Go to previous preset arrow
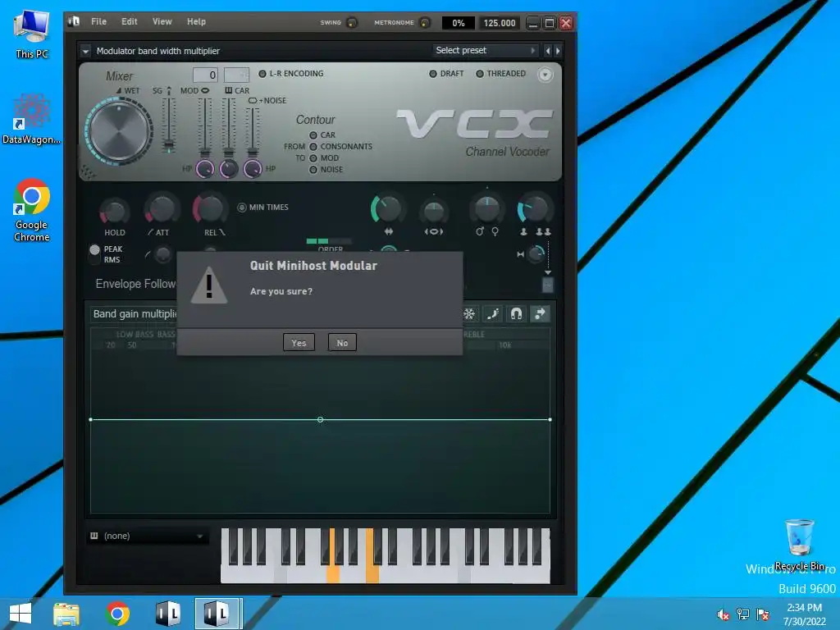 (547, 51)
